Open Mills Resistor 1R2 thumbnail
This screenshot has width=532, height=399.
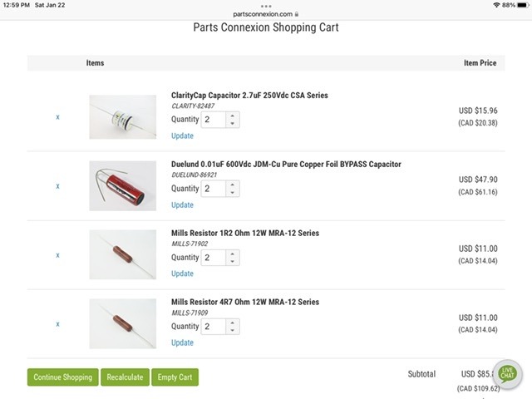click(x=123, y=255)
